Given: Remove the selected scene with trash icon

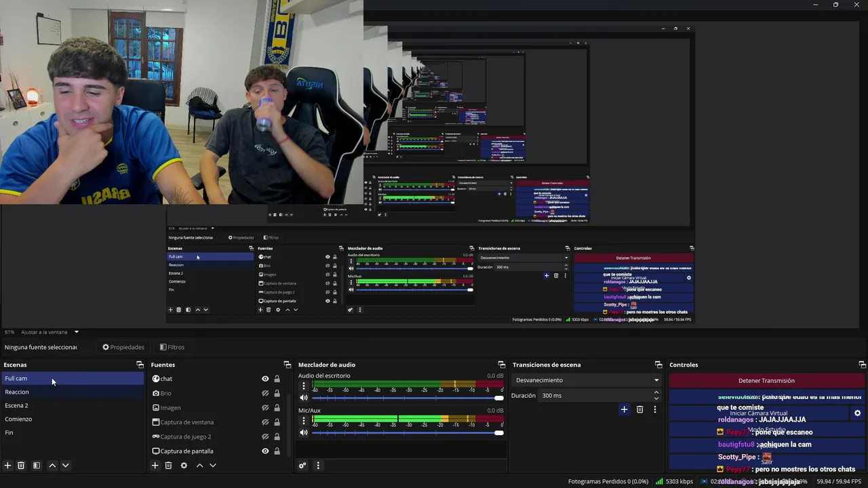Looking at the screenshot, I should tap(21, 466).
